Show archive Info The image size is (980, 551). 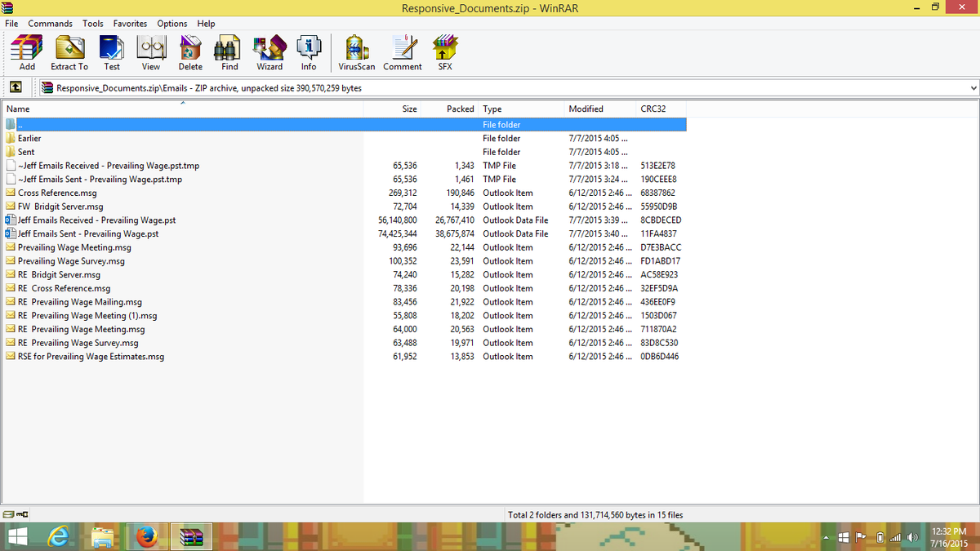point(309,53)
